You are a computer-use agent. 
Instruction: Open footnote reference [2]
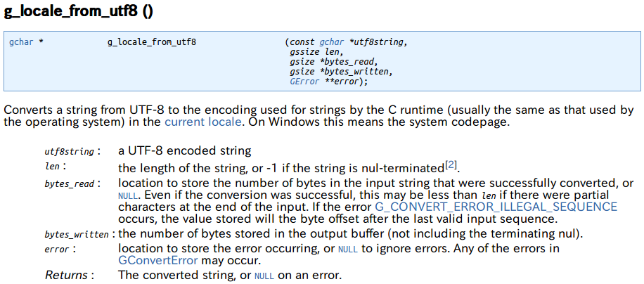pyautogui.click(x=451, y=166)
